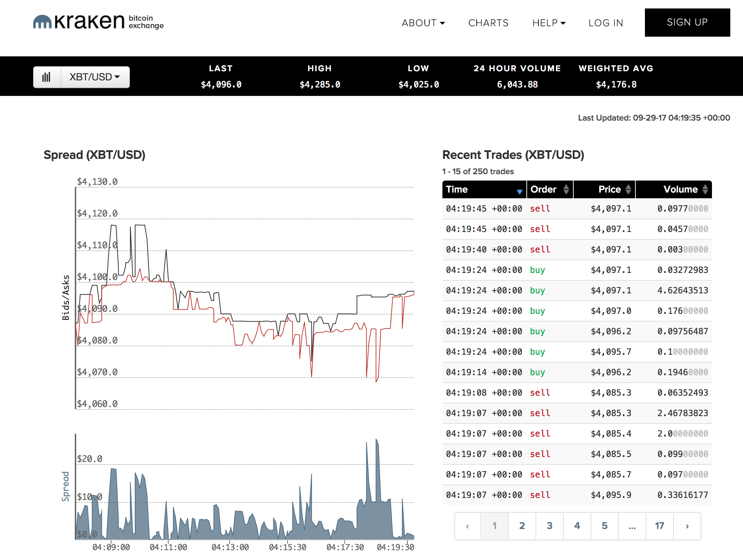Viewport: 743px width, 560px height.
Task: Sort trades by Volume column arrows
Action: [x=705, y=189]
